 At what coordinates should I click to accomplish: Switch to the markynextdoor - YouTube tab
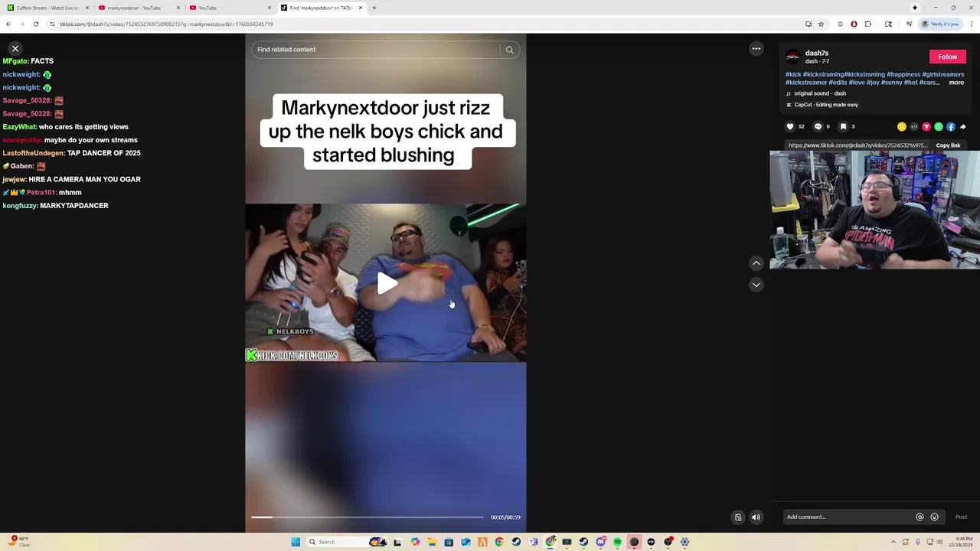point(138,8)
